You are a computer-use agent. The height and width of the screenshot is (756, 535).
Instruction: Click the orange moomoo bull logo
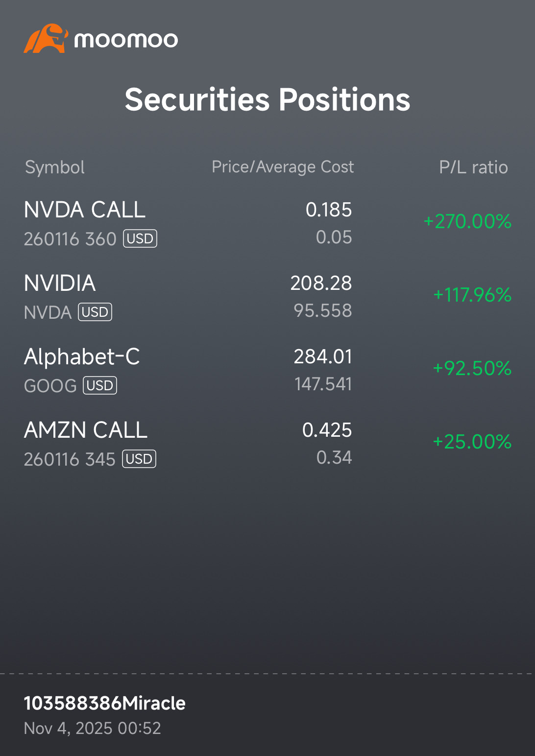click(45, 39)
